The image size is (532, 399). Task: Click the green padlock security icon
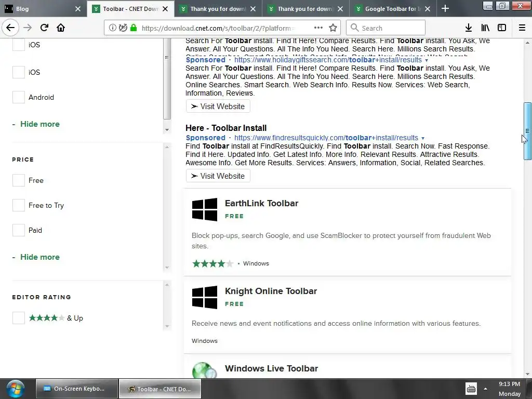click(x=134, y=28)
